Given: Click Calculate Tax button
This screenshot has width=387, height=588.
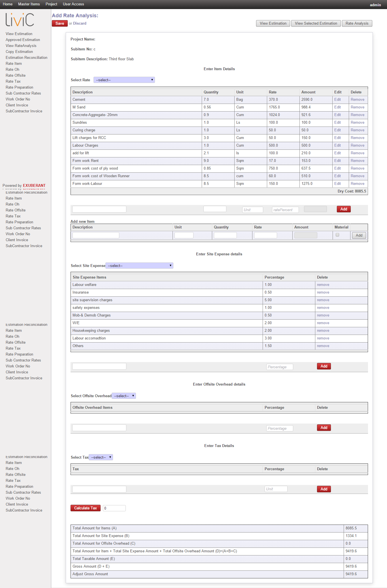Looking at the screenshot, I should 85,508.
